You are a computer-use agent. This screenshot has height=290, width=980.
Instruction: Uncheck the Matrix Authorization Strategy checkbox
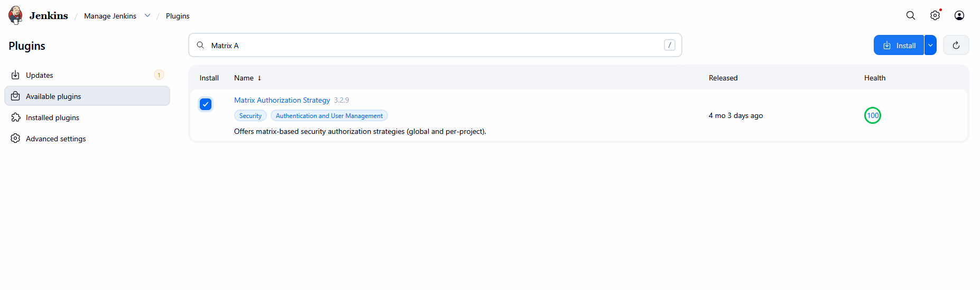206,104
